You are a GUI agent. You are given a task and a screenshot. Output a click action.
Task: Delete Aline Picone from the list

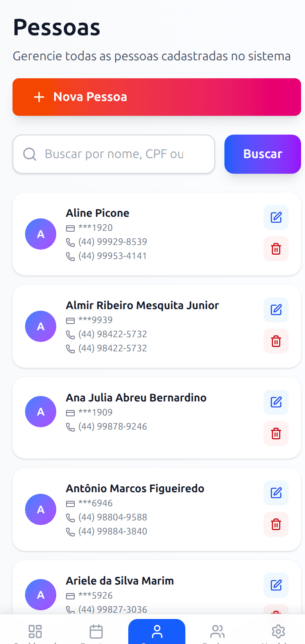(x=276, y=249)
